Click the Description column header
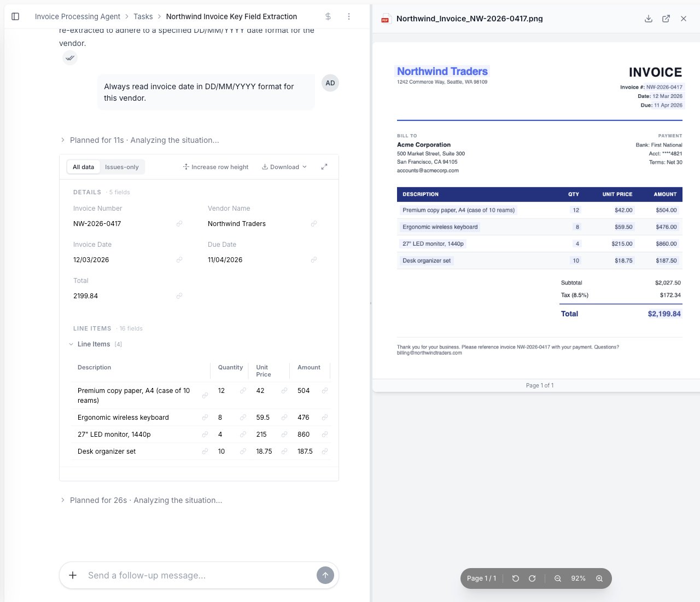Viewport: 700px width, 602px height. [95, 367]
